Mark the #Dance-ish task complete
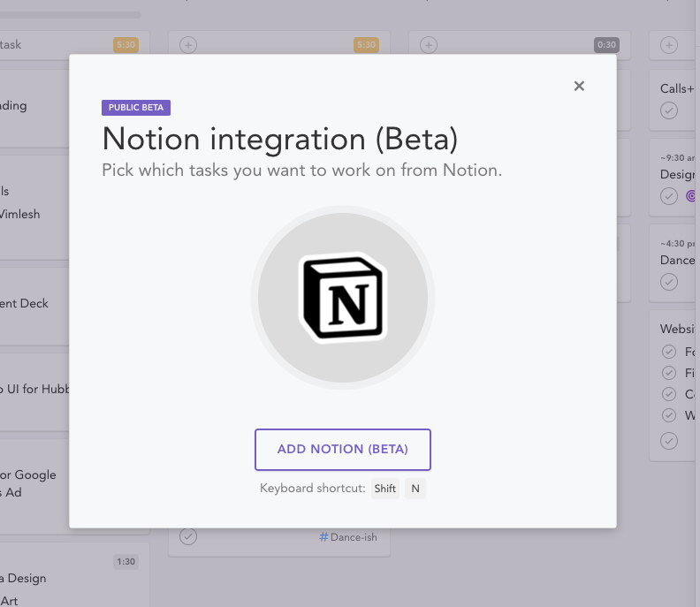This screenshot has height=607, width=700. click(188, 536)
